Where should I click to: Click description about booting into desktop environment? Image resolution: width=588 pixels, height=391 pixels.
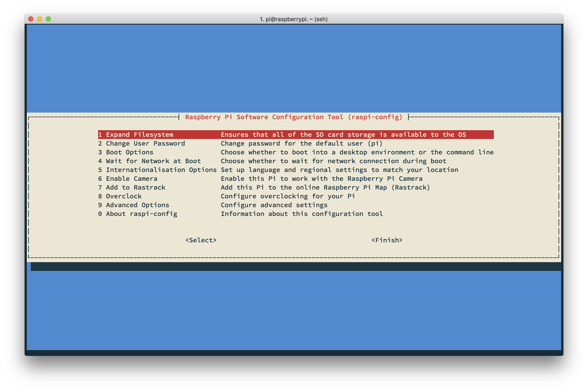357,152
